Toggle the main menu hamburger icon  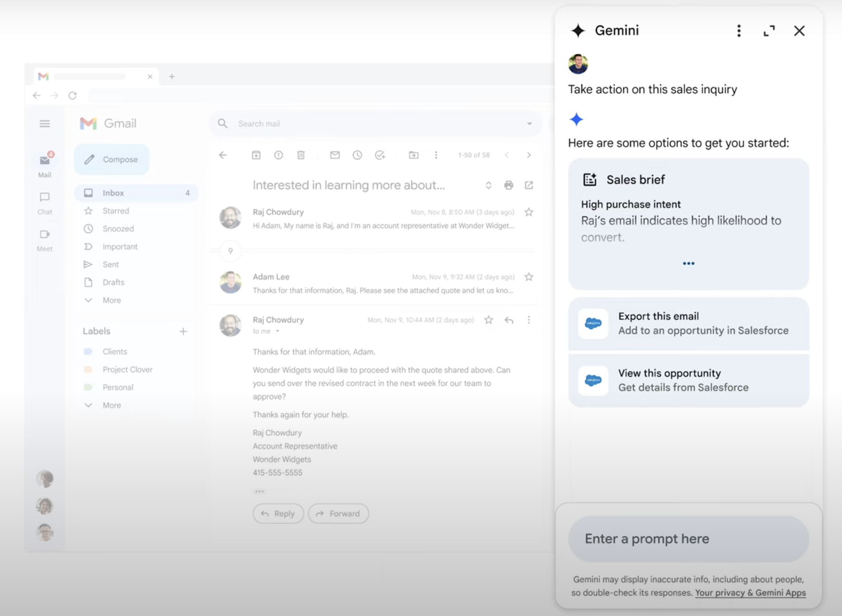pos(44,124)
